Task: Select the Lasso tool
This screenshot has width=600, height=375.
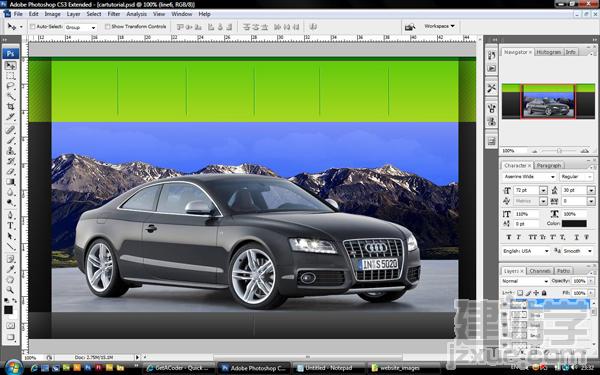Action: (x=10, y=86)
